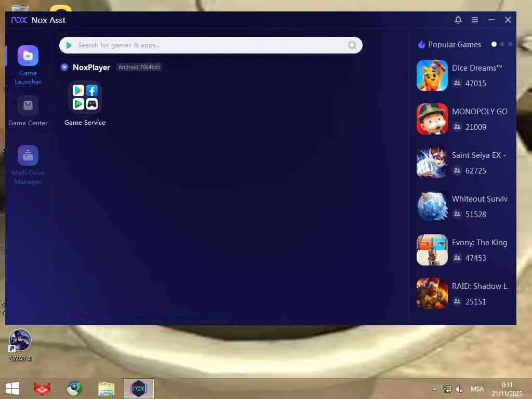
Task: Select the third Popular Games page dot
Action: point(510,44)
